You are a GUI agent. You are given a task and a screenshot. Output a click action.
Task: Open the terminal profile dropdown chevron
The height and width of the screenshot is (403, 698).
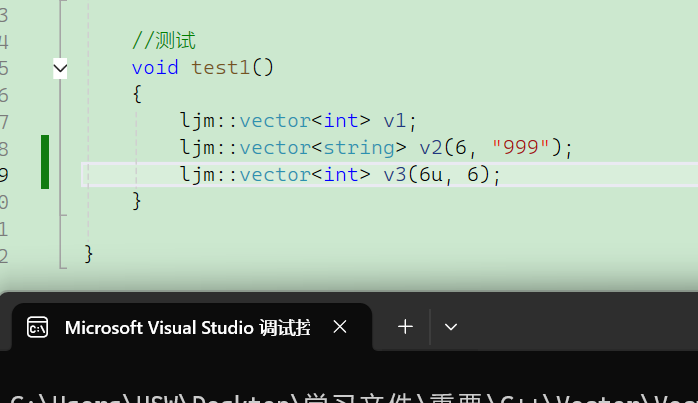(451, 327)
